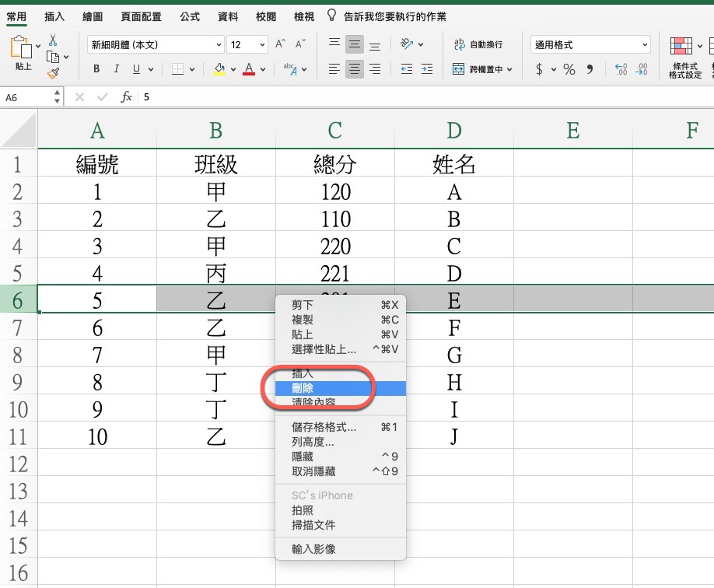Click the Increase Indent icon
Screen dimensions: 714x588
[x=426, y=69]
